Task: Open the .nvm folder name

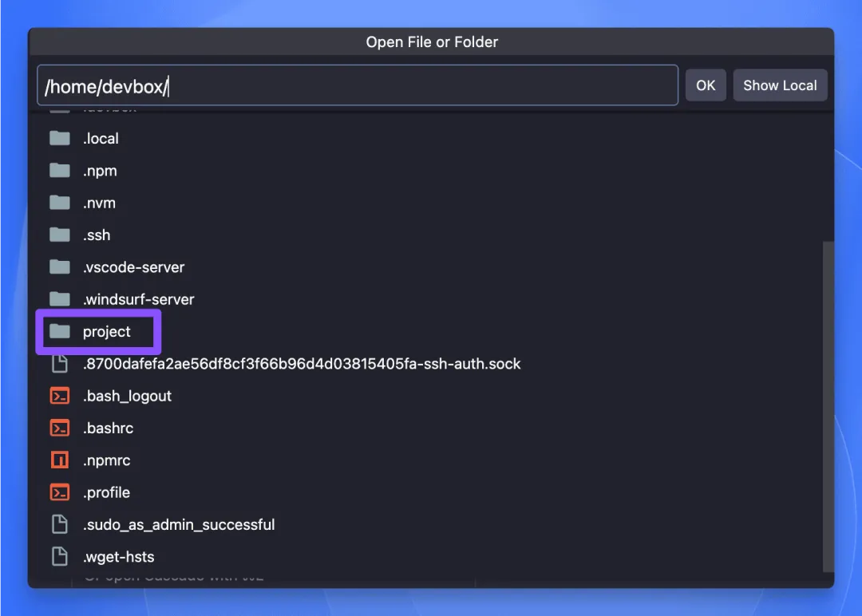Action: (x=99, y=203)
